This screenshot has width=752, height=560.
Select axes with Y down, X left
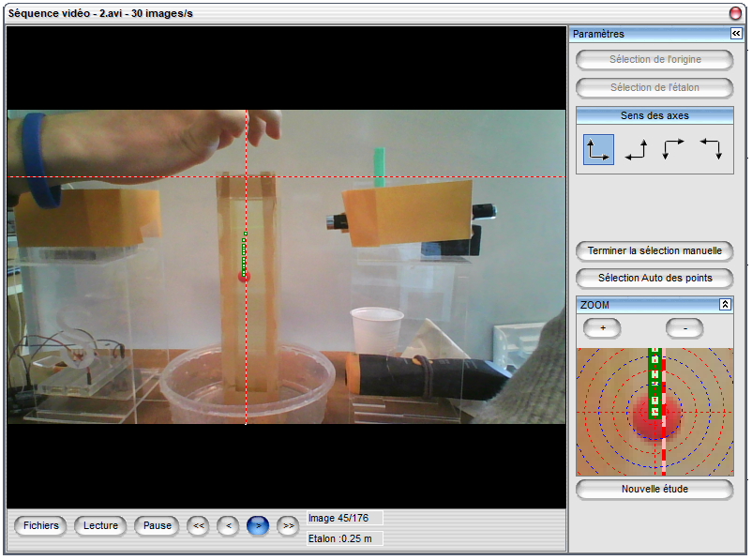(x=710, y=149)
